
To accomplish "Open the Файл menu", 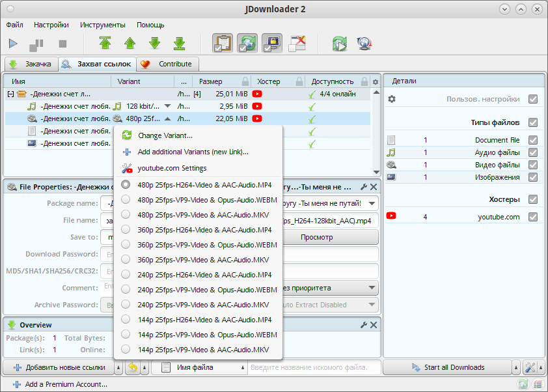I will (x=15, y=25).
